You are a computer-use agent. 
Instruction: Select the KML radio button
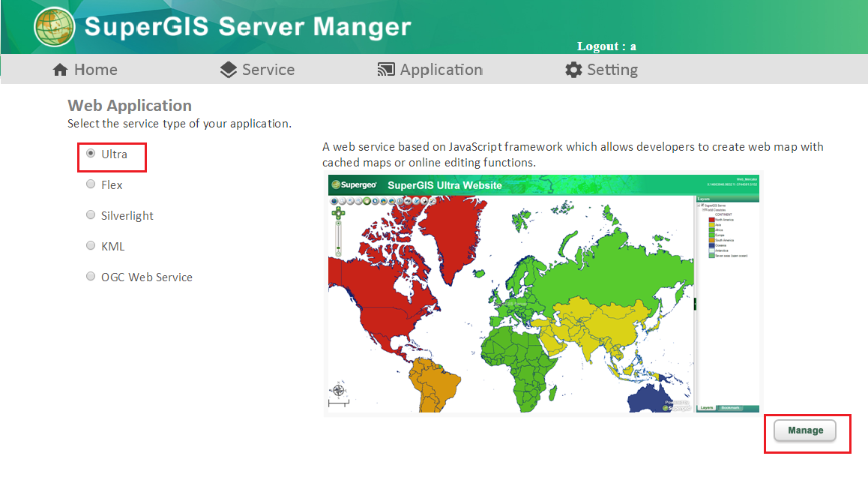91,245
